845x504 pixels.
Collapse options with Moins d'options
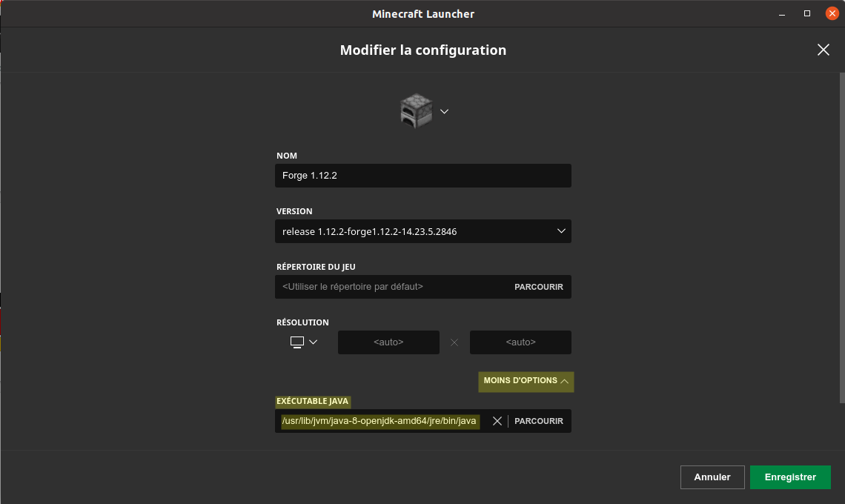click(526, 381)
